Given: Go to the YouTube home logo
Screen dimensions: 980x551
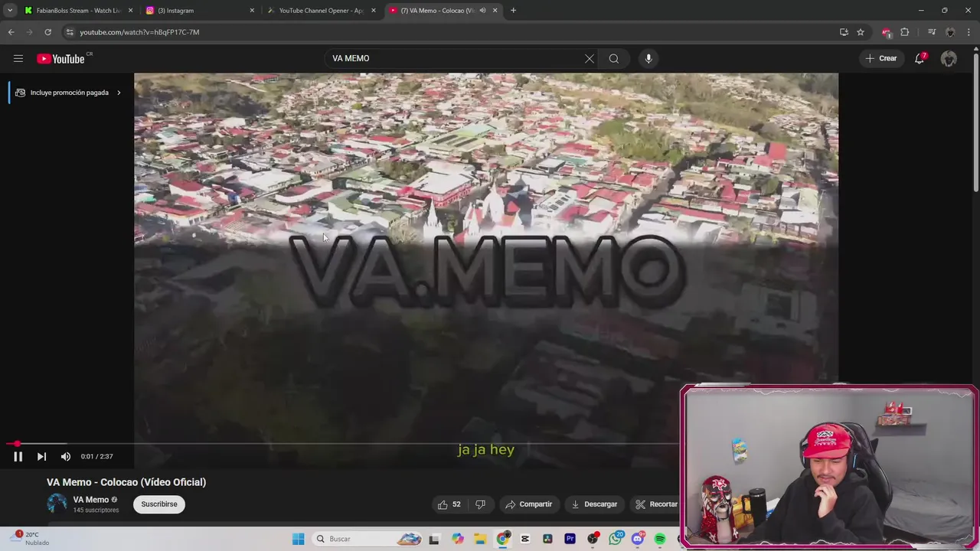Looking at the screenshot, I should pyautogui.click(x=60, y=59).
